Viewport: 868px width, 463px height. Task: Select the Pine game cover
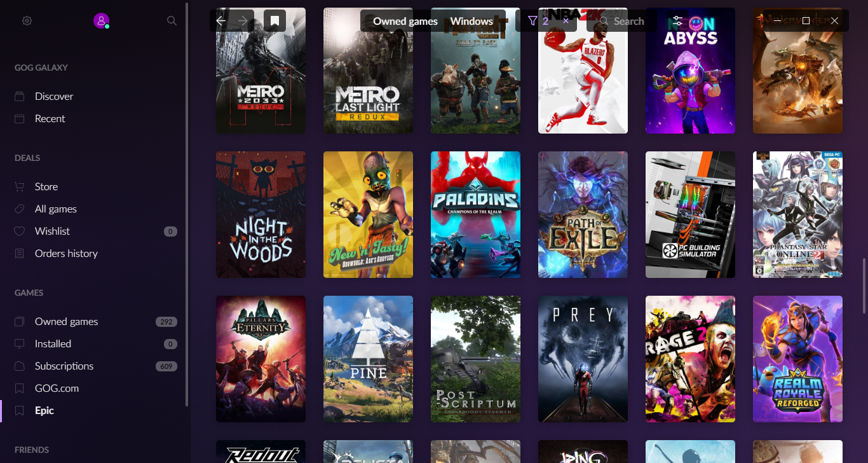[x=368, y=359]
